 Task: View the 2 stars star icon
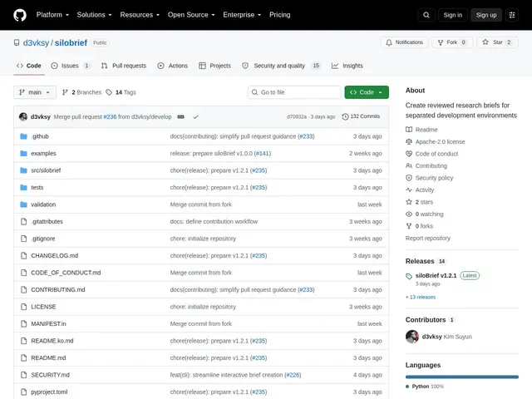pos(409,202)
